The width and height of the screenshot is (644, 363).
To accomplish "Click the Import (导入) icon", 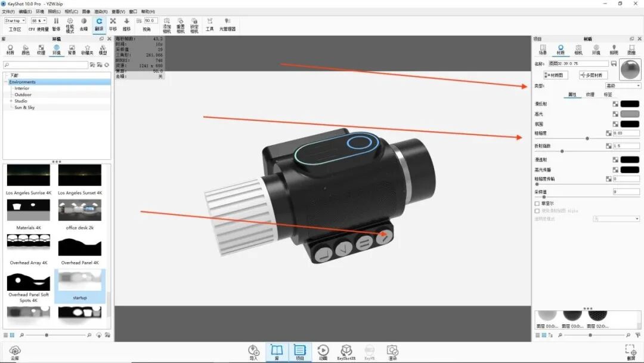I will pyautogui.click(x=253, y=350).
